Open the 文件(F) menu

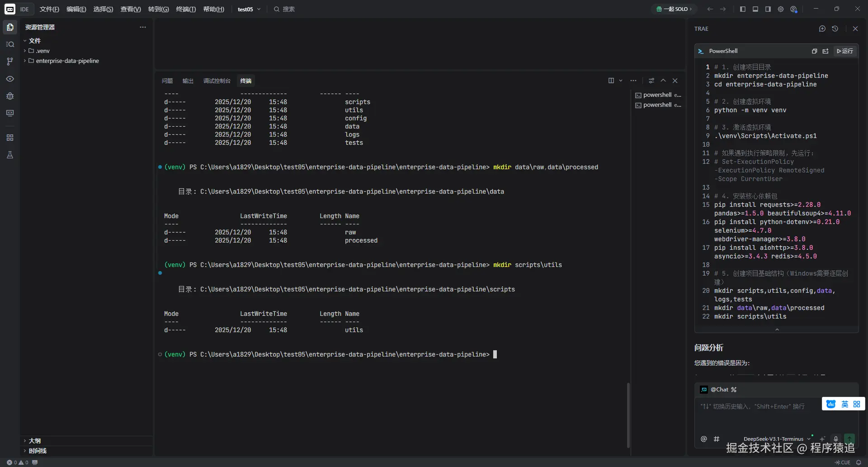[49, 9]
